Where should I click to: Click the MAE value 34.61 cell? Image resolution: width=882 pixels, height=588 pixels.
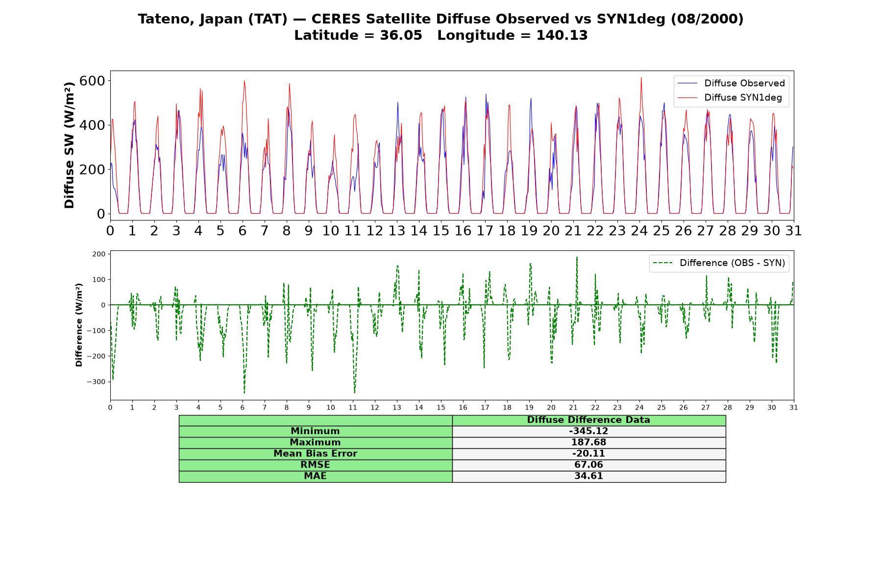(588, 476)
